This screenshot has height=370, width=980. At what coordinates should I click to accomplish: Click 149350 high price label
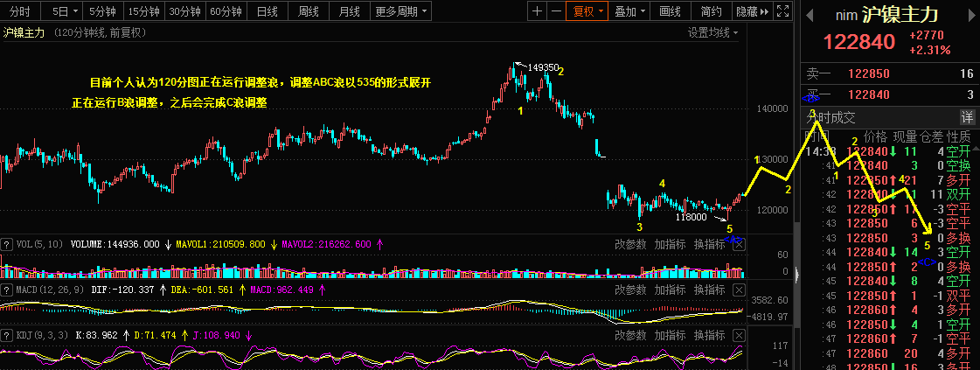[x=543, y=66]
